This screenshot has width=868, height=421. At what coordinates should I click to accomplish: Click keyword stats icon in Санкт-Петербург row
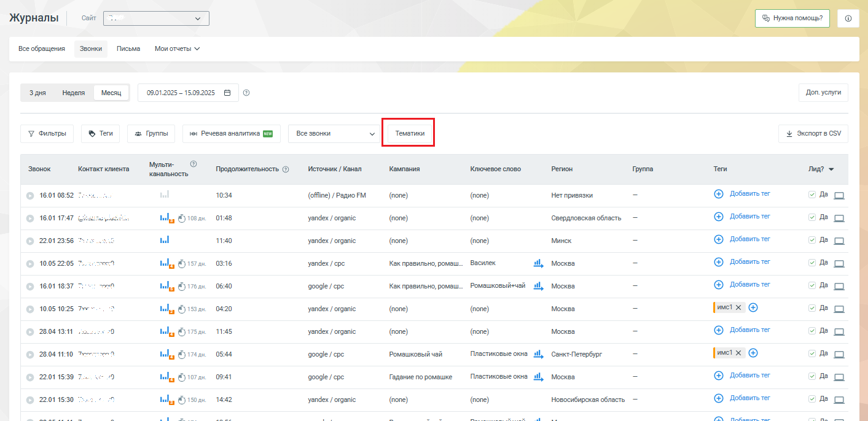coord(538,354)
